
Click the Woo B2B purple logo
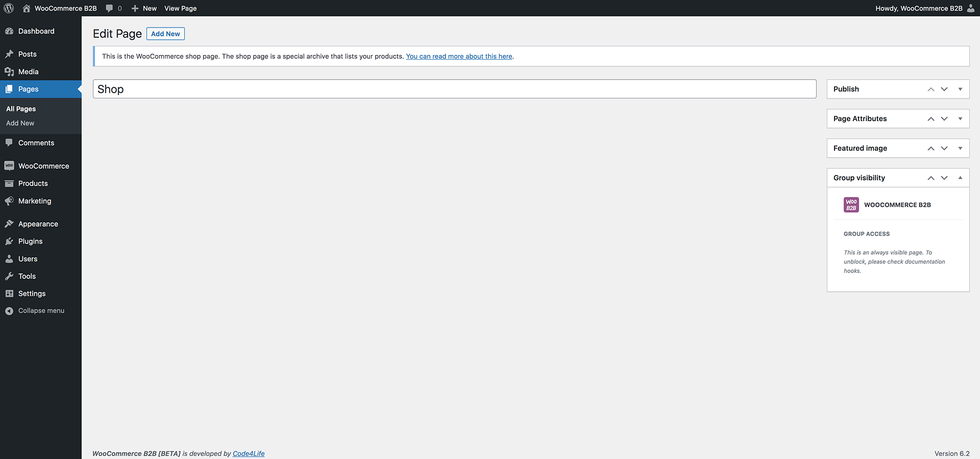[851, 205]
